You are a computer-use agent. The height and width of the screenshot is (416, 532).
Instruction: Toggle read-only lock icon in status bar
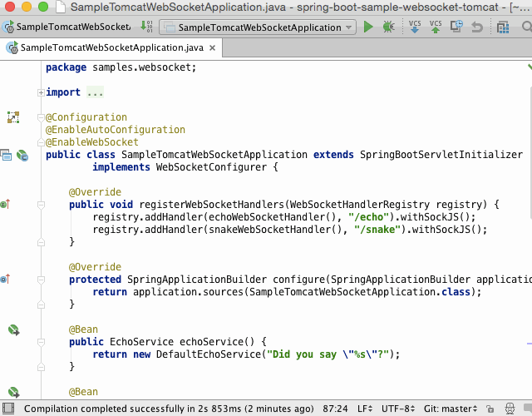(x=490, y=409)
